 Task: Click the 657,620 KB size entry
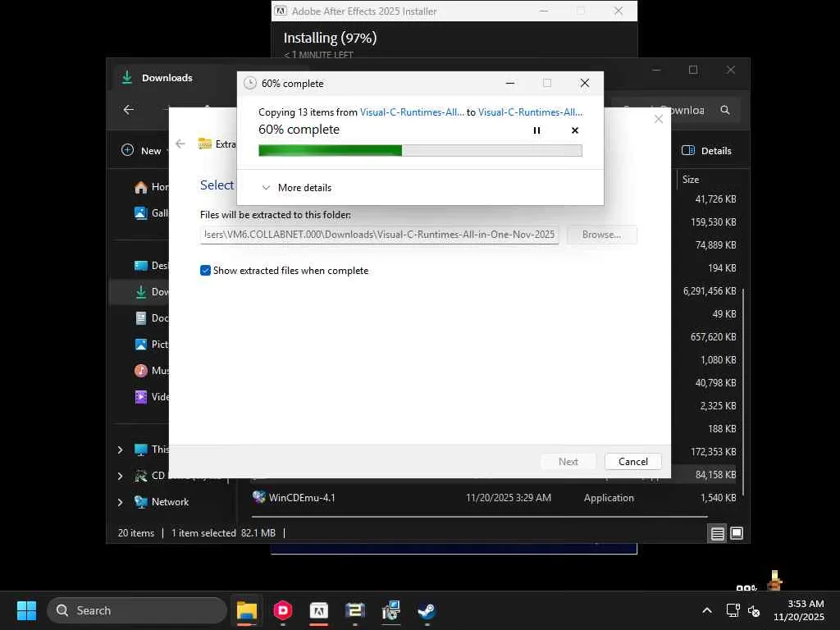pos(713,336)
